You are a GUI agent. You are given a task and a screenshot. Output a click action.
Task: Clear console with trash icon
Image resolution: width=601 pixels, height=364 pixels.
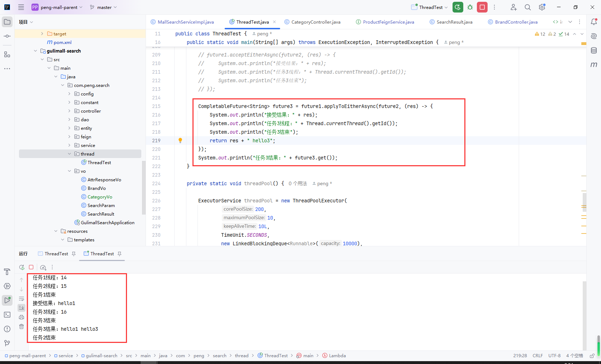(21, 326)
